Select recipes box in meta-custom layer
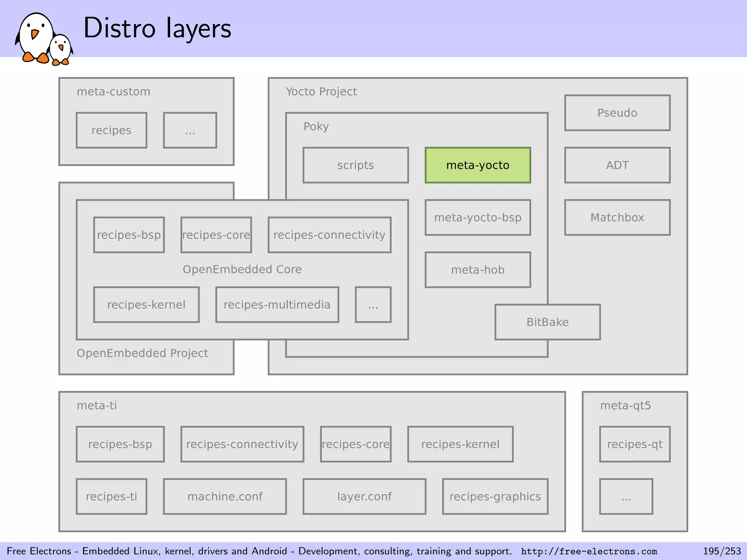 (x=111, y=131)
